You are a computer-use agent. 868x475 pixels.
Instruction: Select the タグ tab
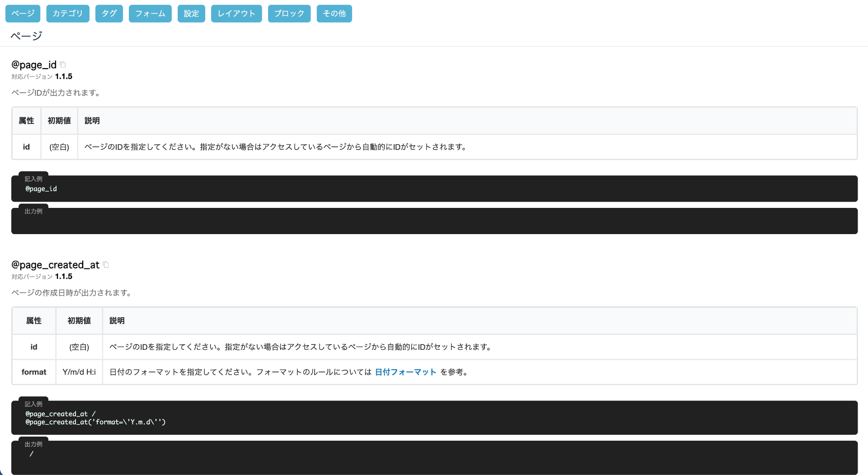109,14
